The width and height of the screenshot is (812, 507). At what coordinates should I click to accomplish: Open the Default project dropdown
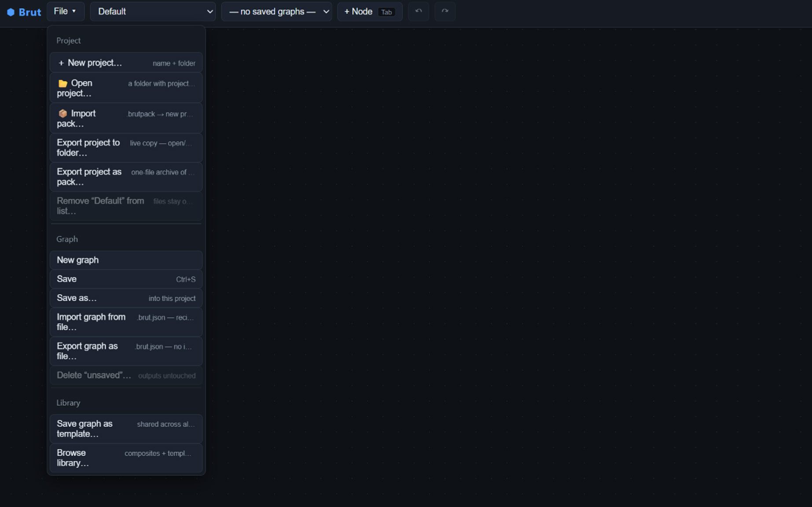pos(153,11)
